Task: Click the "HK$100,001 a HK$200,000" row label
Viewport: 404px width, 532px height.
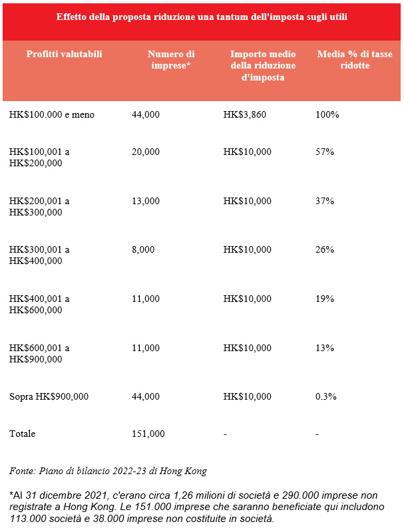Action: (39, 158)
